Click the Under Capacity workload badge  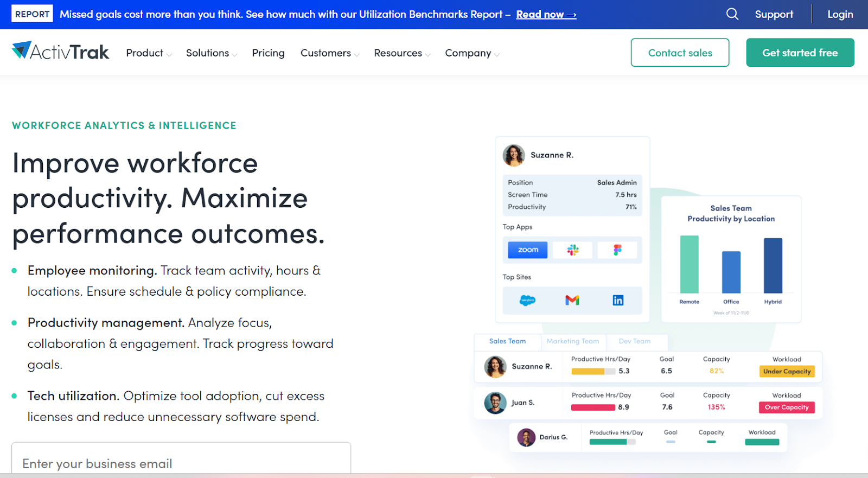click(787, 372)
